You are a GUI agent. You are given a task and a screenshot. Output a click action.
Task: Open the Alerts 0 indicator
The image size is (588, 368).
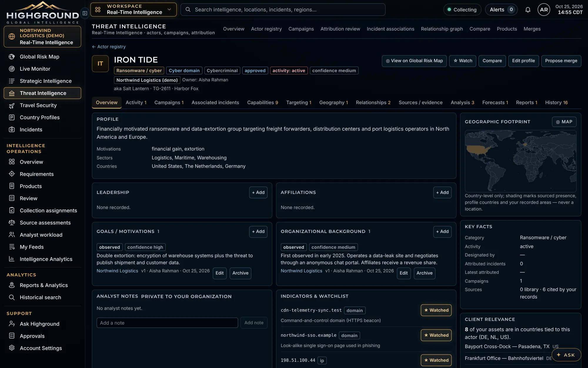click(501, 10)
